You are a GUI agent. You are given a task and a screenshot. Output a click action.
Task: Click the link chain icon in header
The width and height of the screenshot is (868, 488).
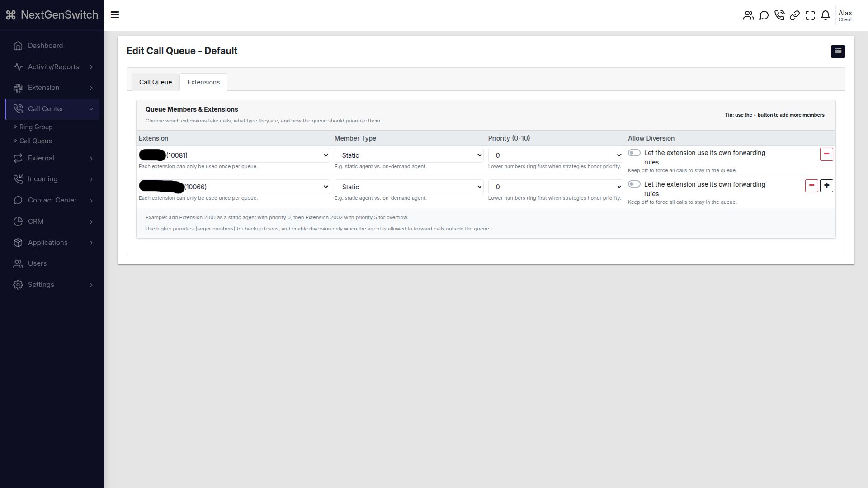(795, 15)
